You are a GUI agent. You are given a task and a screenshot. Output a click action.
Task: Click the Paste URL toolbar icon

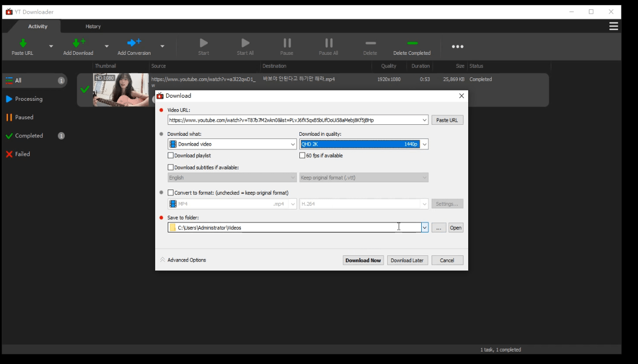[22, 44]
